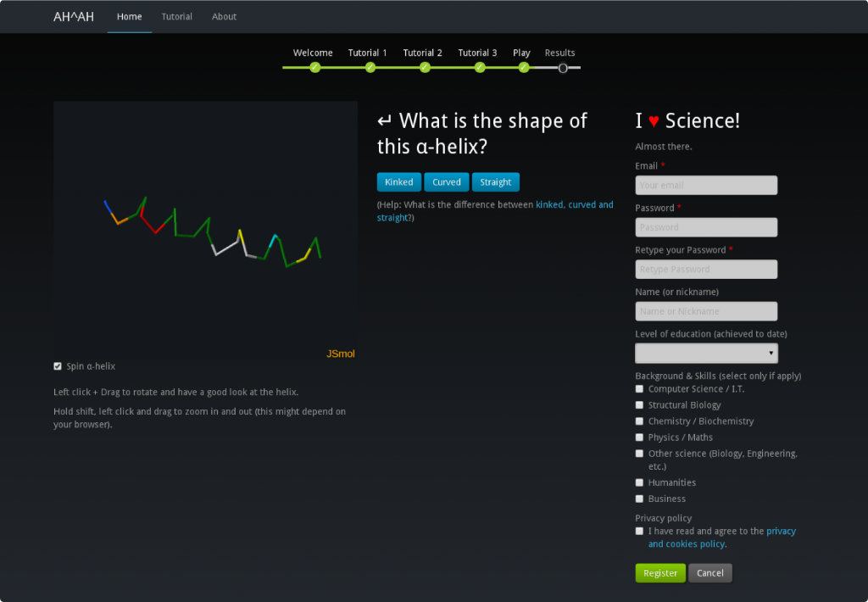The image size is (868, 602).
Task: Check the Physics / Maths box
Action: click(639, 437)
